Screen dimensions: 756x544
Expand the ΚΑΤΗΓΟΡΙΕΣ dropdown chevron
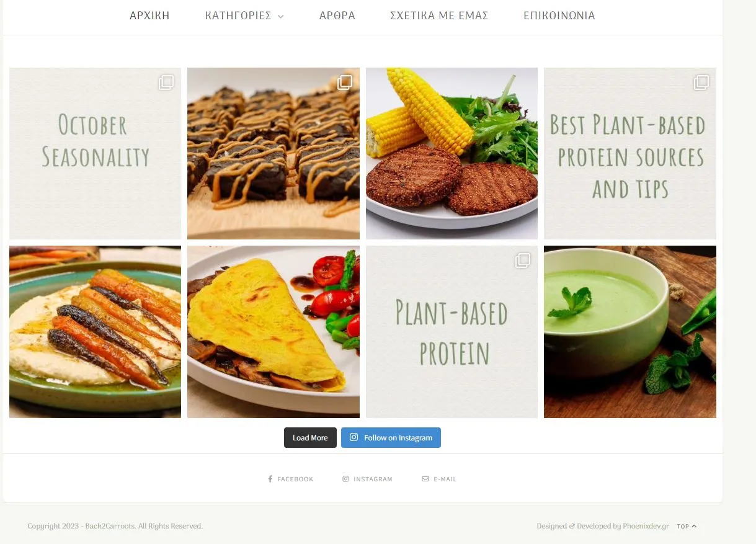[281, 17]
